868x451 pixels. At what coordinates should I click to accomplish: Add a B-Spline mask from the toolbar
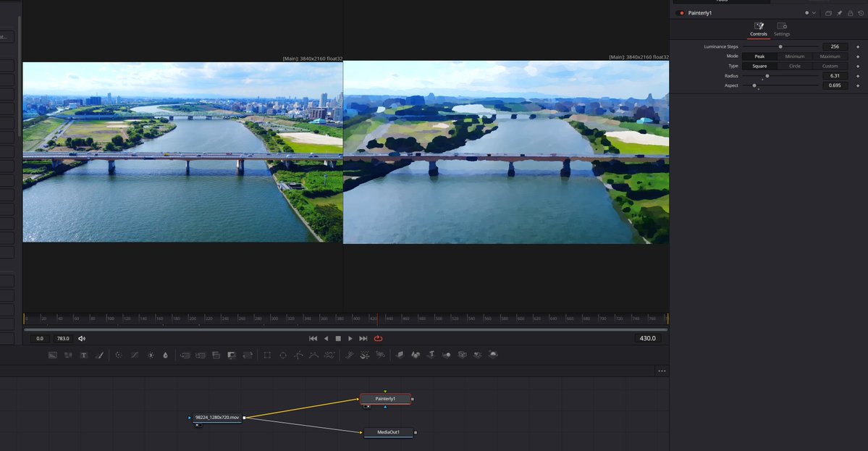pos(314,355)
